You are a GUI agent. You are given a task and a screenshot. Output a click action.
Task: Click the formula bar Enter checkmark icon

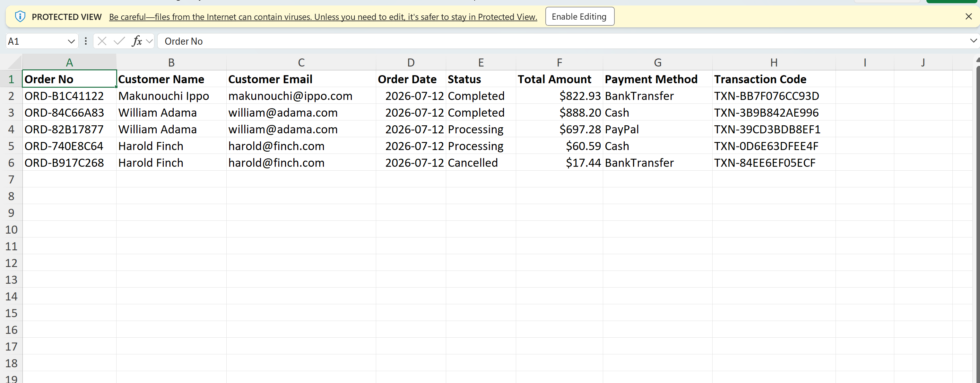click(119, 41)
